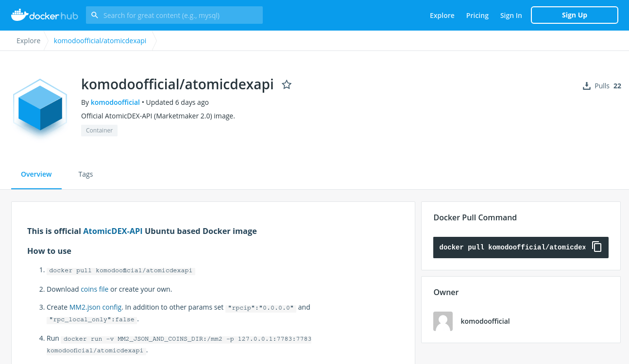The height and width of the screenshot is (364, 629).
Task: Open the Pricing page
Action: coord(477,16)
